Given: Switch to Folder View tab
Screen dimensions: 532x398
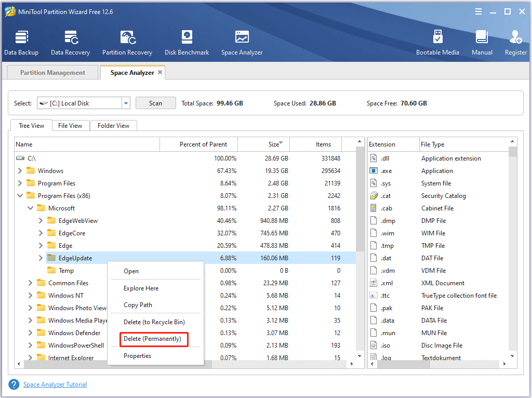Looking at the screenshot, I should (113, 126).
